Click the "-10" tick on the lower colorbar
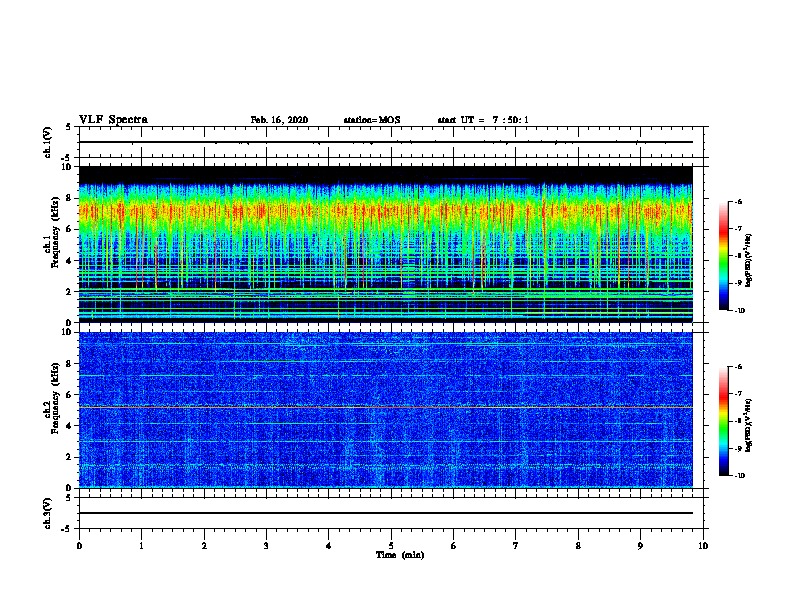 (x=739, y=476)
